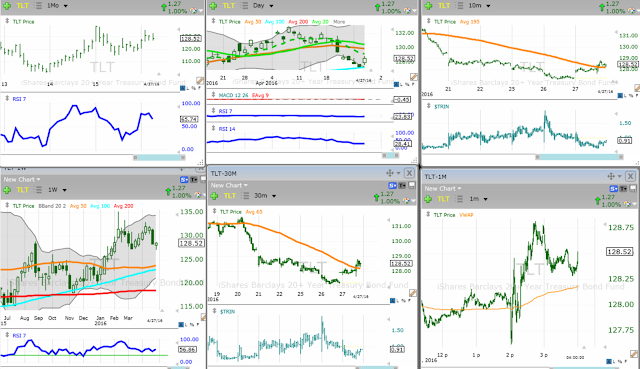Open the pencil drawing tools icon on the Day chart
Screen dimensions: 640x369
413,77
